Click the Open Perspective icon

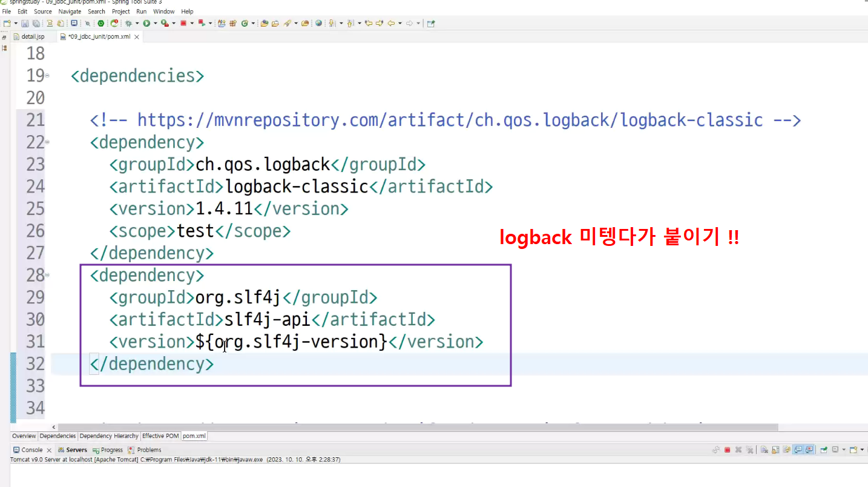[430, 23]
